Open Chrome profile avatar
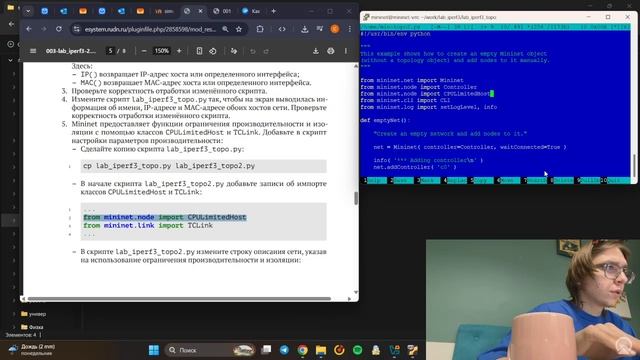 click(x=335, y=29)
